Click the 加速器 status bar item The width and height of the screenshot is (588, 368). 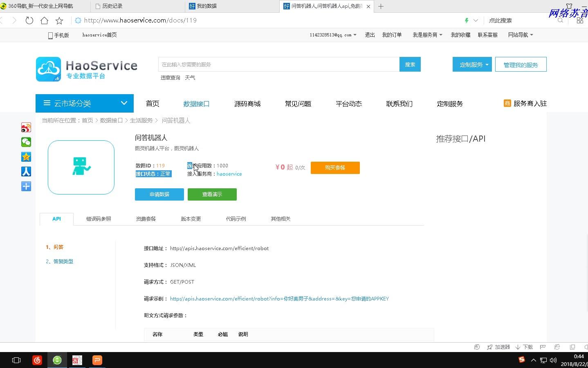(x=498, y=347)
